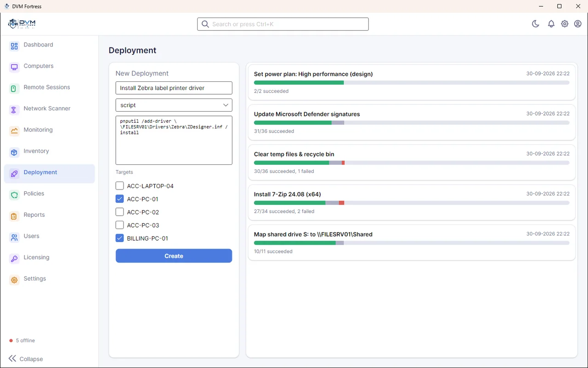The height and width of the screenshot is (368, 588).
Task: Click '10/11 succeeded' status text
Action: [273, 251]
